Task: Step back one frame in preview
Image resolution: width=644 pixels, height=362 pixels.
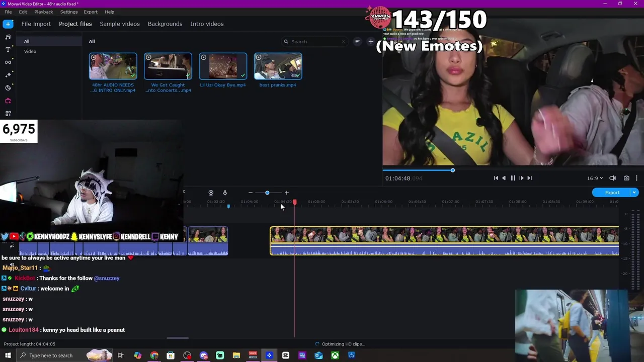Action: coord(504,178)
